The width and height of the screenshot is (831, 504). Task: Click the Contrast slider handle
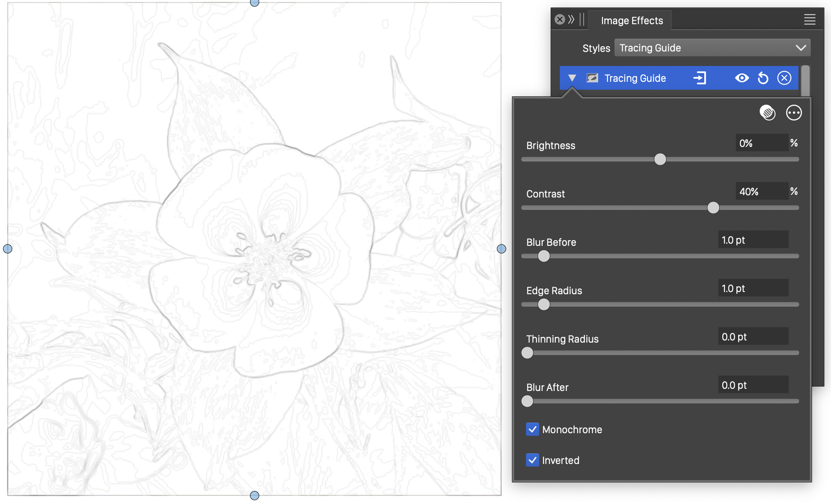tap(713, 208)
